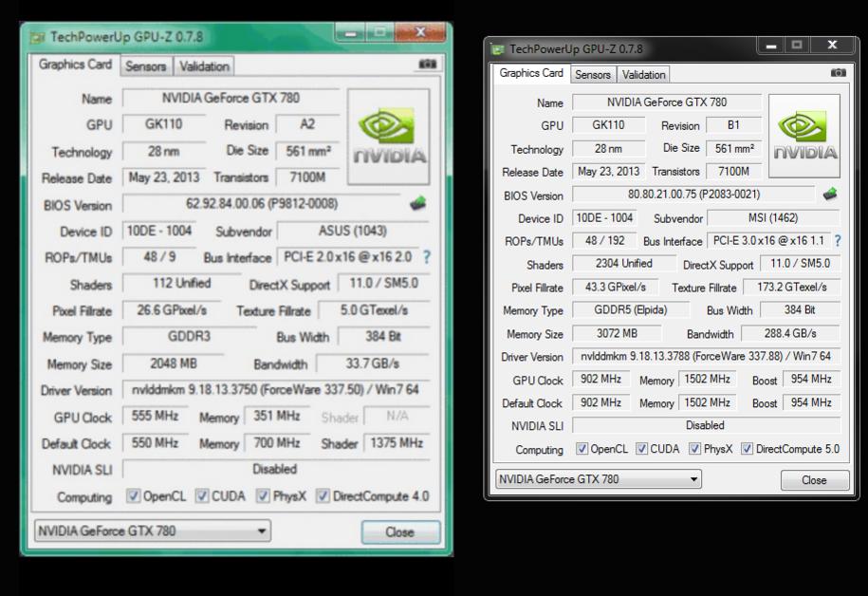Image resolution: width=868 pixels, height=596 pixels.
Task: Click NVIDIA logo in left GPU-Z window
Action: pos(389,137)
